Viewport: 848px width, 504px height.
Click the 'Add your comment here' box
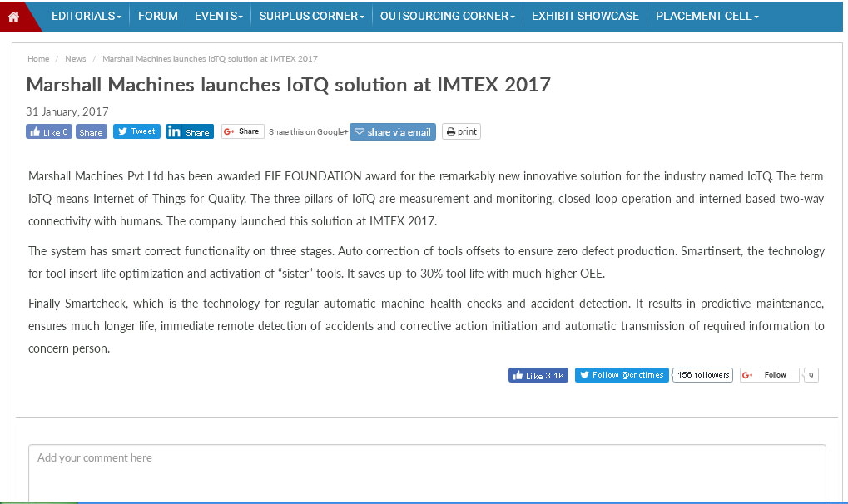click(427, 472)
